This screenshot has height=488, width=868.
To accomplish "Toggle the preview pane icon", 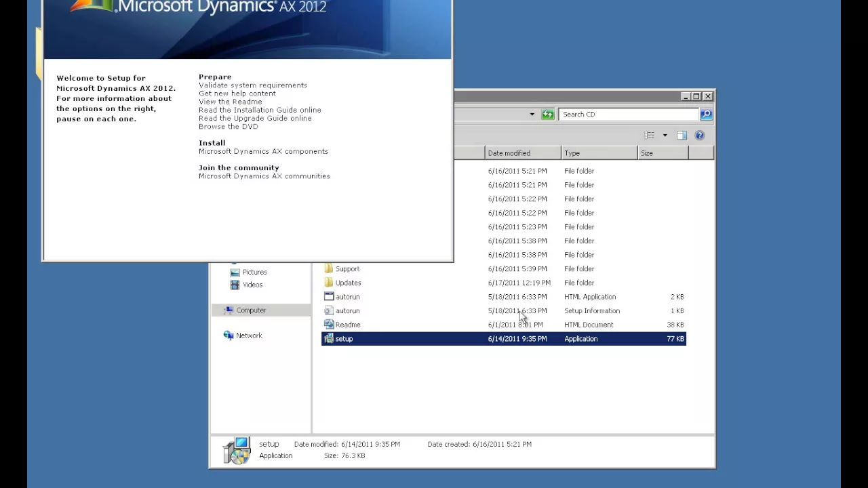I will tap(682, 136).
